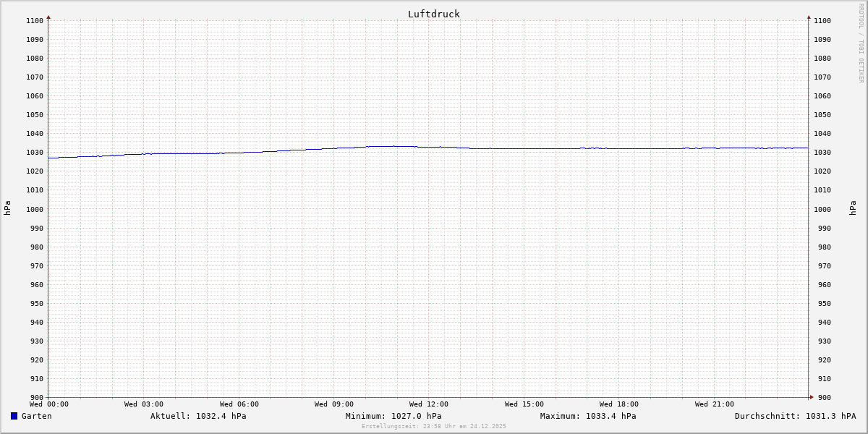This screenshot has height=434, width=868.
Task: Click the red arrow atop right y-axis
Action: pyautogui.click(x=809, y=17)
